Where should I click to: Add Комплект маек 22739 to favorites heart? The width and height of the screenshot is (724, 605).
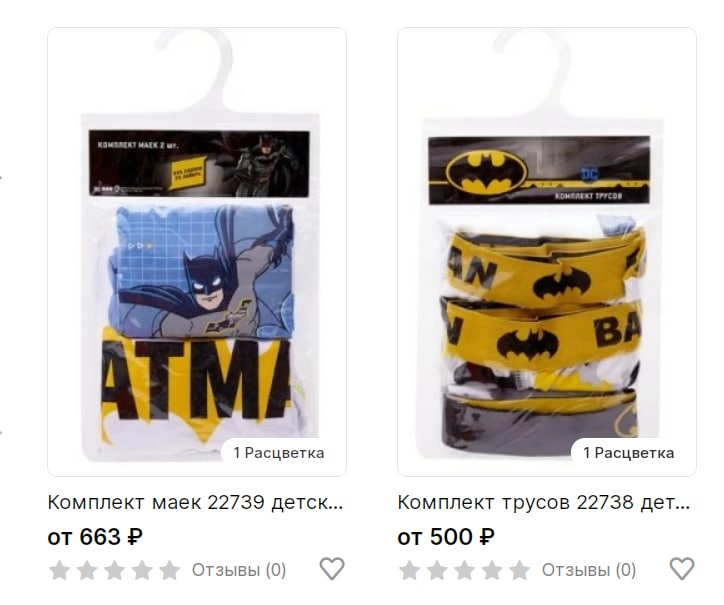coord(332,569)
